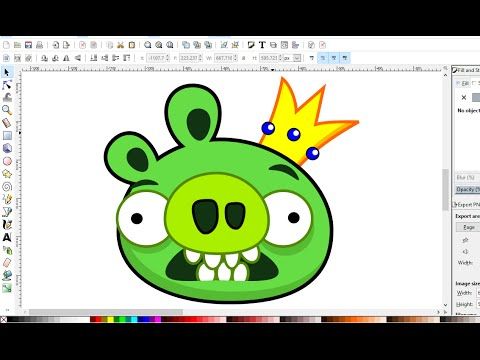Zoom to fit drawing in window

click(159, 45)
